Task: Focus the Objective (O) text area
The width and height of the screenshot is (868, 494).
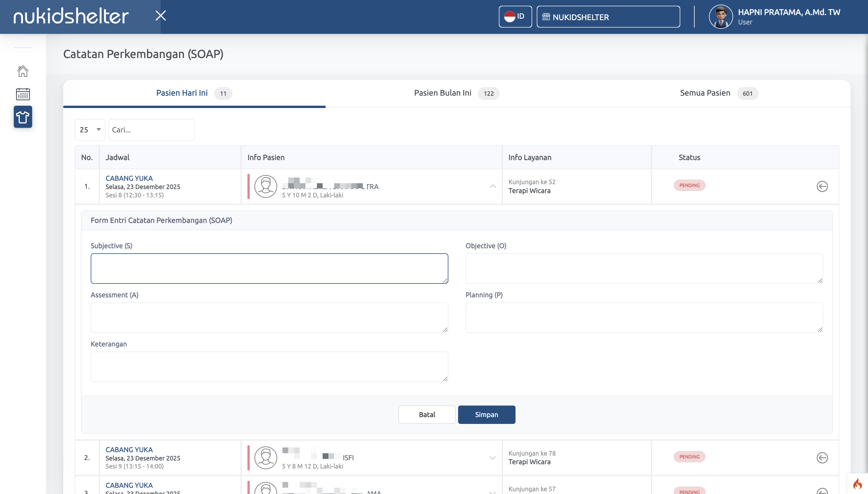Action: [x=644, y=268]
